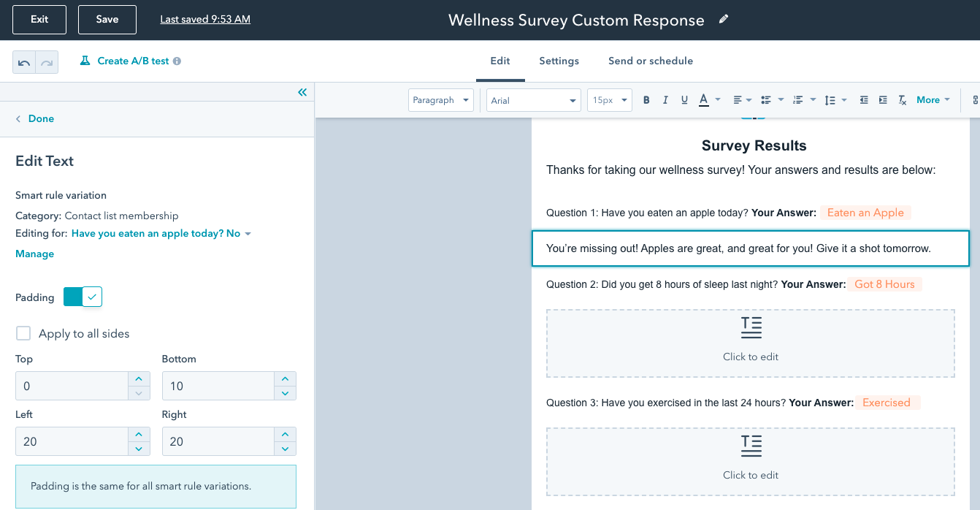
Task: Click the Exit button
Action: (x=39, y=20)
